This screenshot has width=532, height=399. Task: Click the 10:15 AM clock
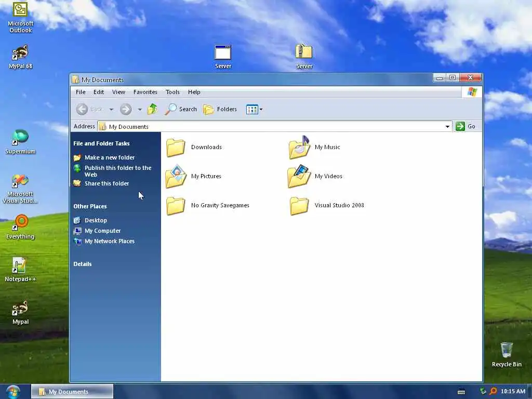point(513,391)
